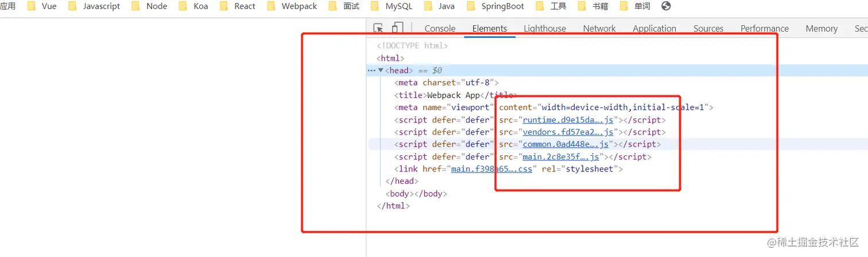Select the body element row
This screenshot has width=868, height=257.
pyautogui.click(x=416, y=194)
